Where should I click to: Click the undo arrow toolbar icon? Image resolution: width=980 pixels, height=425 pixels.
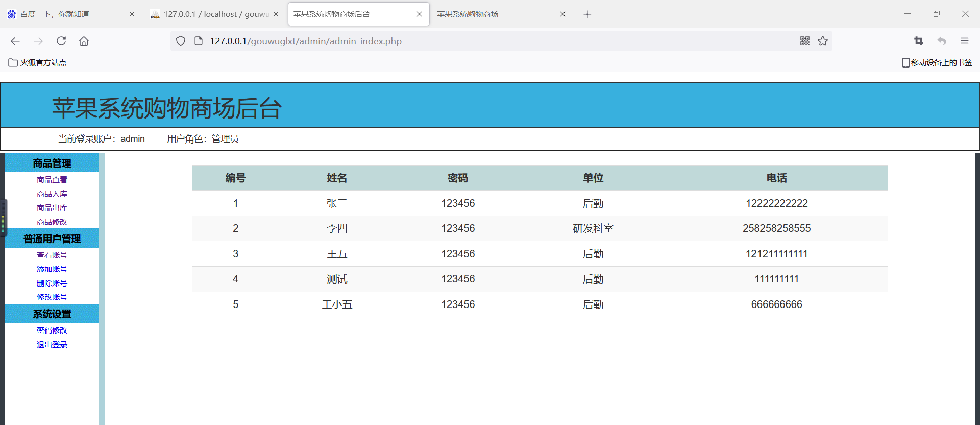[x=942, y=41]
